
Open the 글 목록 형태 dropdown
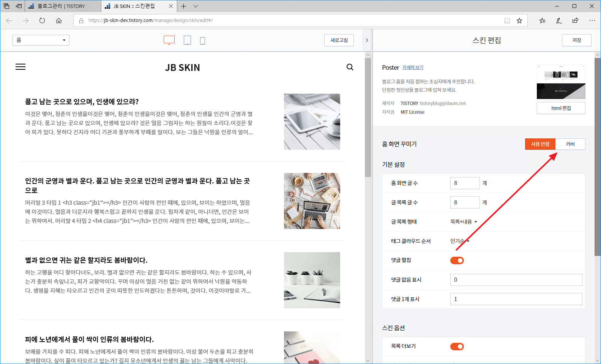point(464,222)
